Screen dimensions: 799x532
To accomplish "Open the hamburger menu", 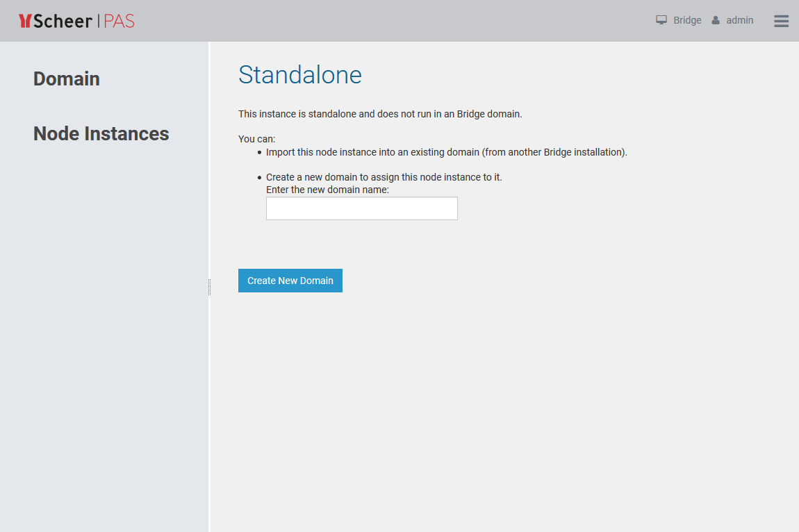I will 781,21.
